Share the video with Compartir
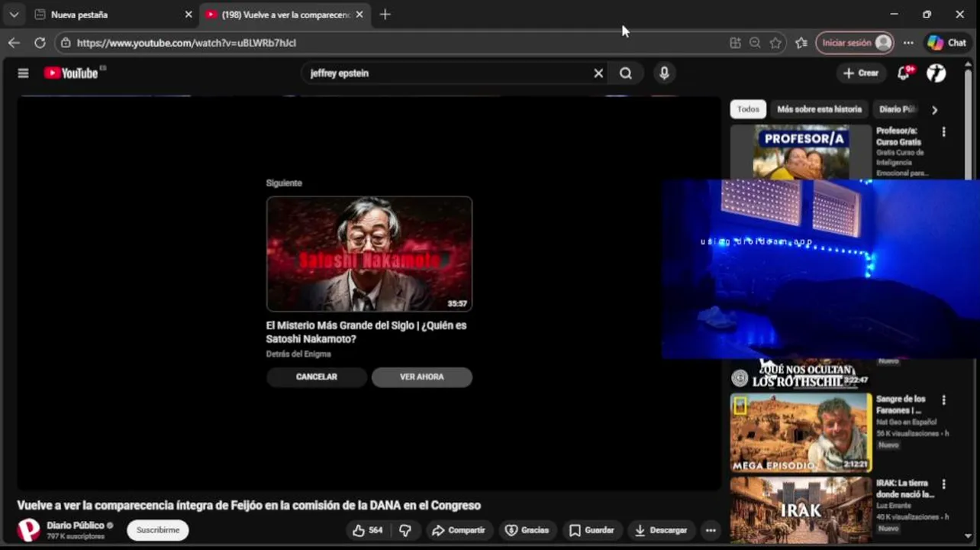The width and height of the screenshot is (980, 550). [458, 530]
